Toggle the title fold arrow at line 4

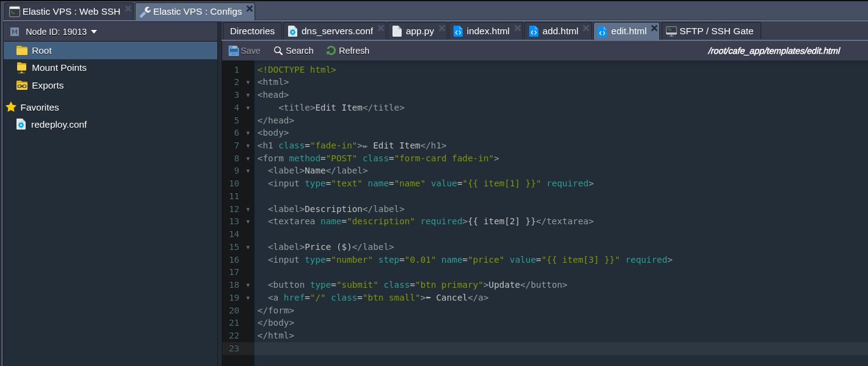point(248,108)
